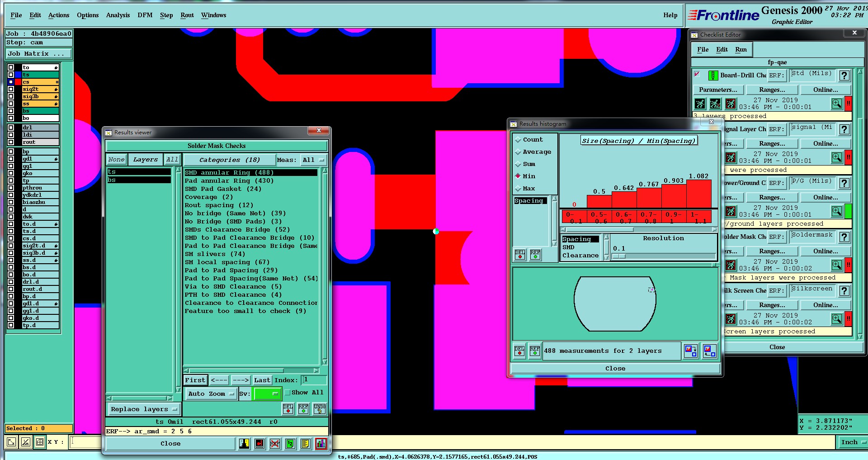Open the Help menu
Image resolution: width=868 pixels, height=460 pixels.
[x=670, y=15]
